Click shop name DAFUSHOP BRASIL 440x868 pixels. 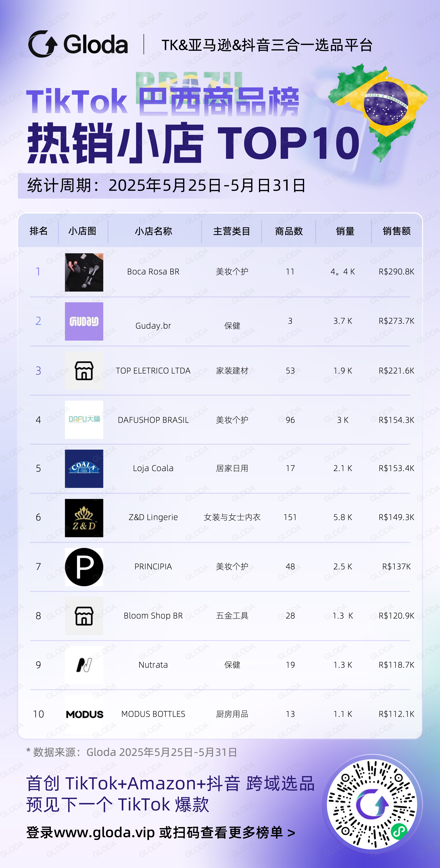click(153, 420)
